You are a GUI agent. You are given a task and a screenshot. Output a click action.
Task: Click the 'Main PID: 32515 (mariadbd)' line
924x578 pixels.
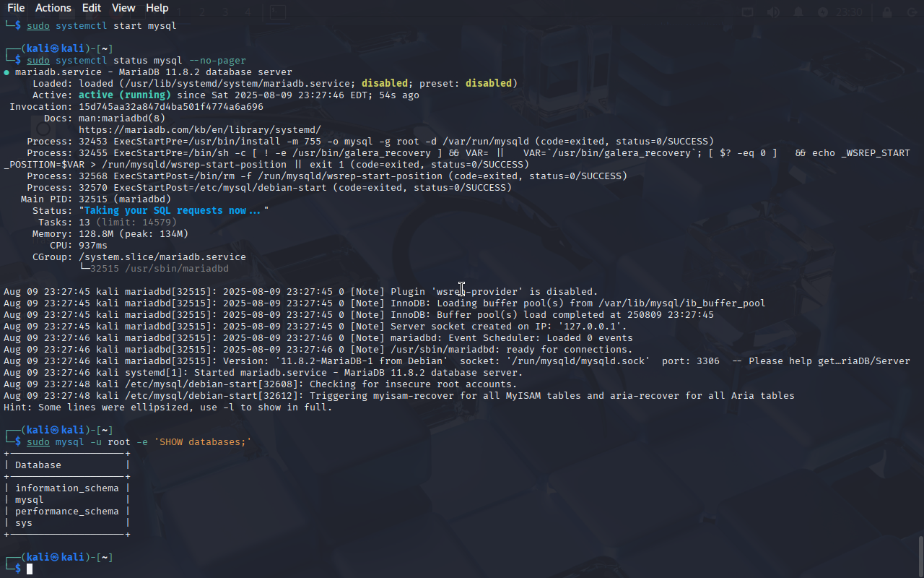tap(96, 199)
